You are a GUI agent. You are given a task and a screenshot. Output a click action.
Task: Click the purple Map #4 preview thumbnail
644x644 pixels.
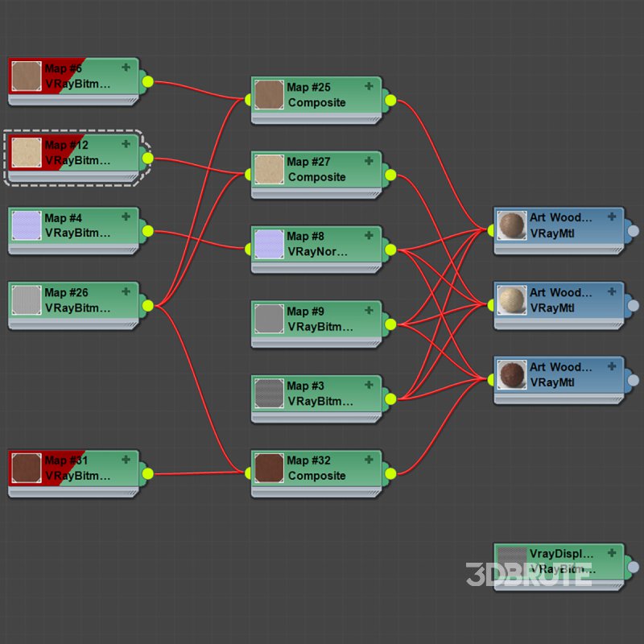pos(27,225)
